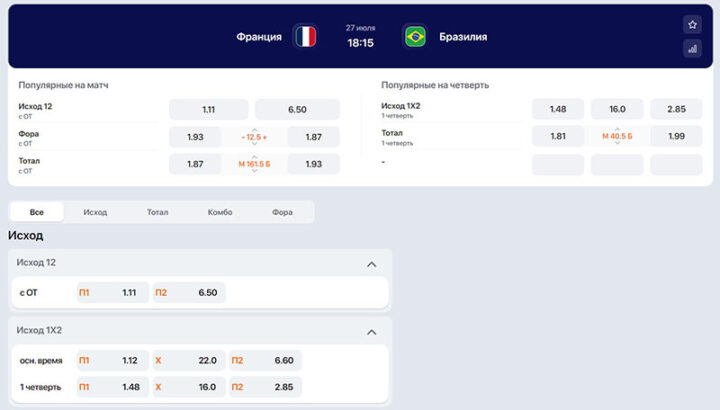Open the Фора filter tab
This screenshot has height=410, width=720.
coord(282,212)
